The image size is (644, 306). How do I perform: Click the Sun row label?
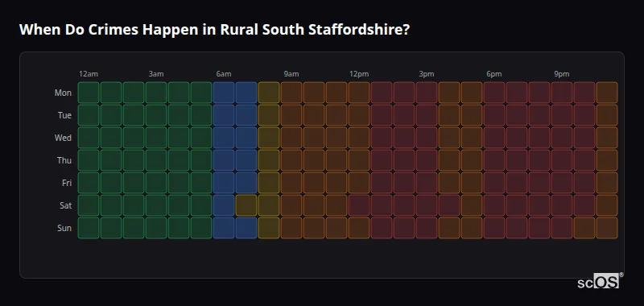tap(64, 228)
